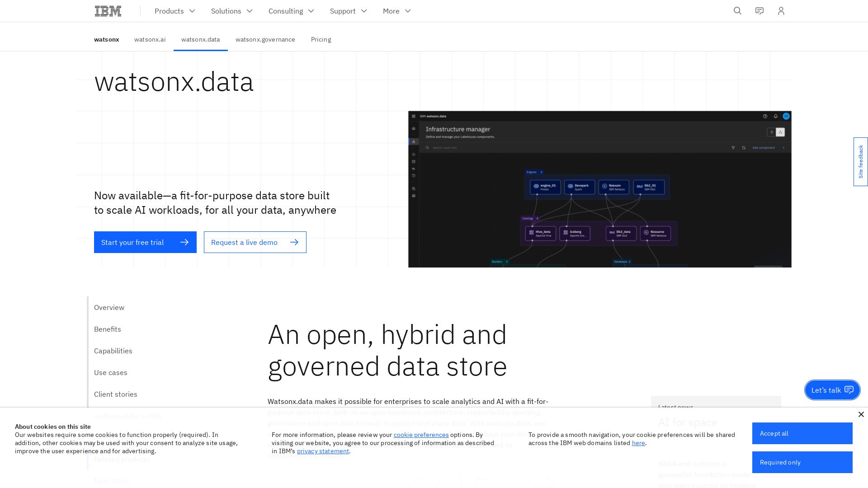Screen dimensions: 868x488
Task: Open the Site feedback panel
Action: pos(860,161)
